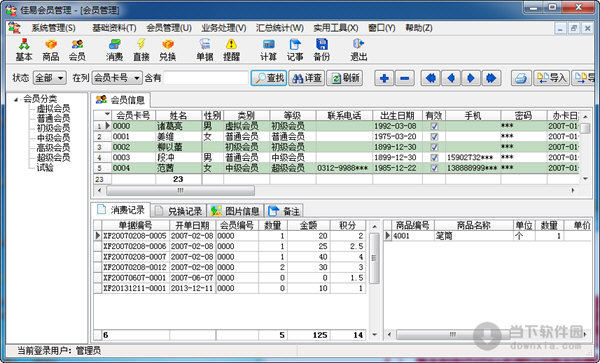
Task: Click the app icon in the menu bar
Action: pos(15,28)
